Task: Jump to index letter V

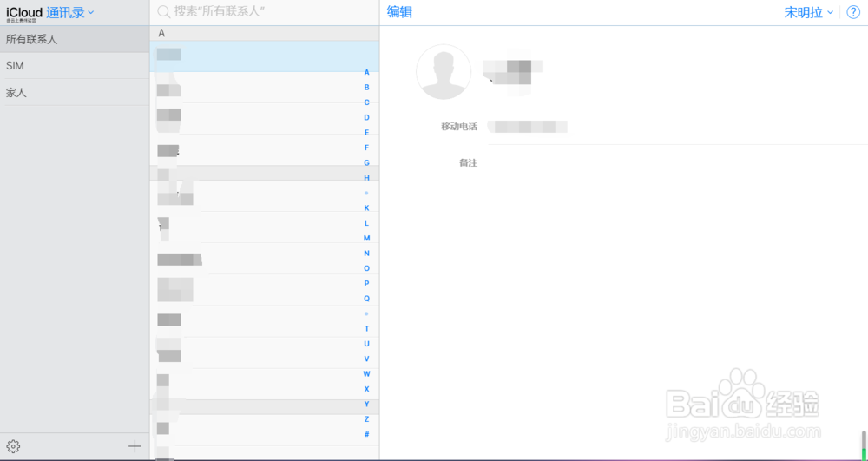Action: [366, 359]
